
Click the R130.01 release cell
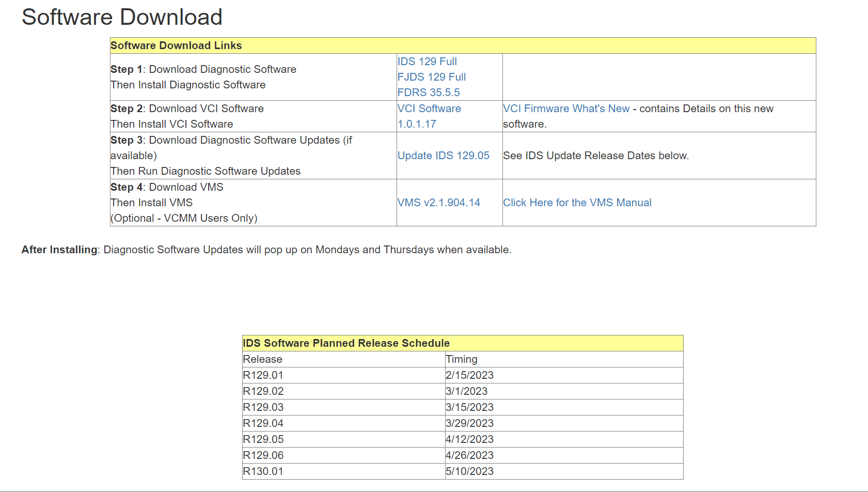[x=263, y=471]
